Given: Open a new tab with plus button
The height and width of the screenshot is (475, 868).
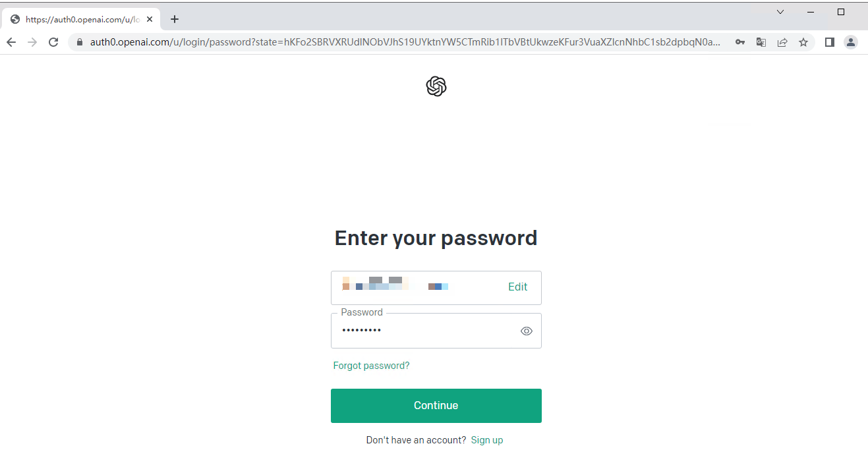Looking at the screenshot, I should [175, 19].
